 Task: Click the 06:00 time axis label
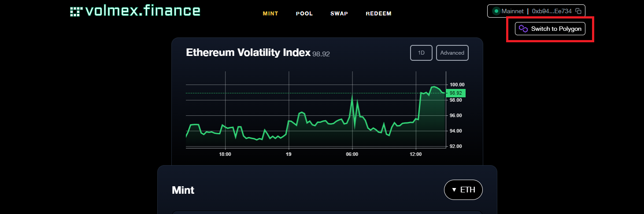[352, 155]
